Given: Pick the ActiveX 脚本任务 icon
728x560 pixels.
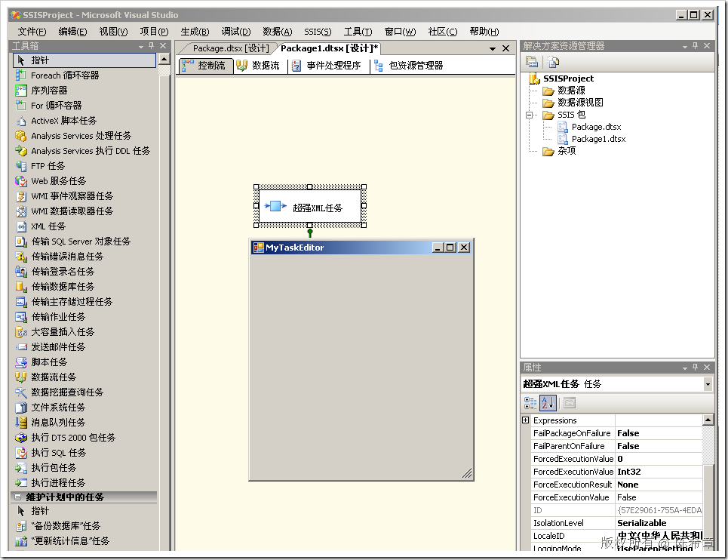Looking at the screenshot, I should (21, 121).
